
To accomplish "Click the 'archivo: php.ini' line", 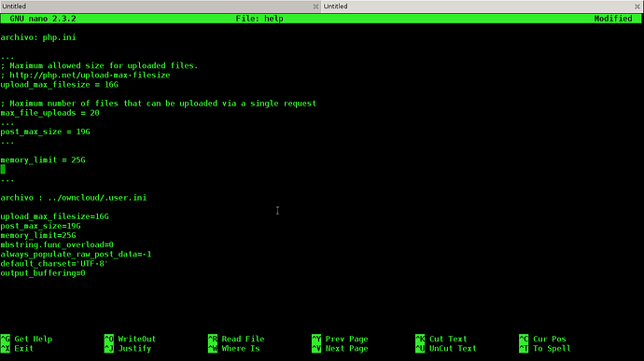I will pos(38,37).
